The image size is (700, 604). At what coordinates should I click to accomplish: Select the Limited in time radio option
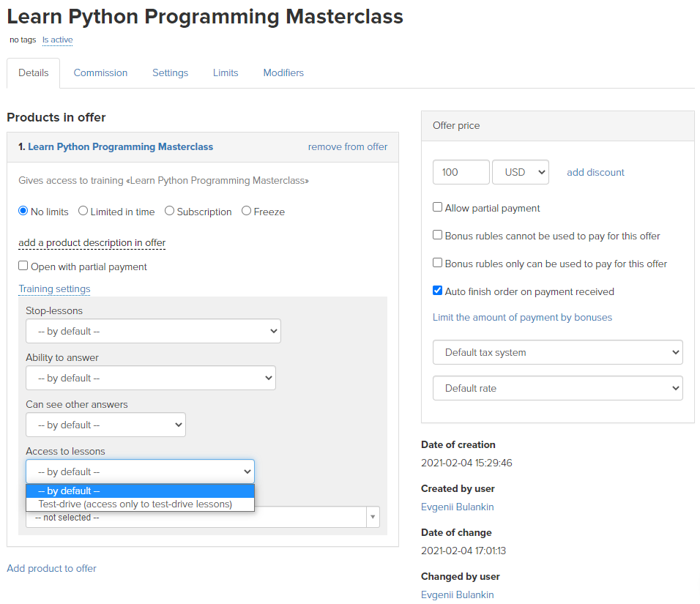[83, 211]
